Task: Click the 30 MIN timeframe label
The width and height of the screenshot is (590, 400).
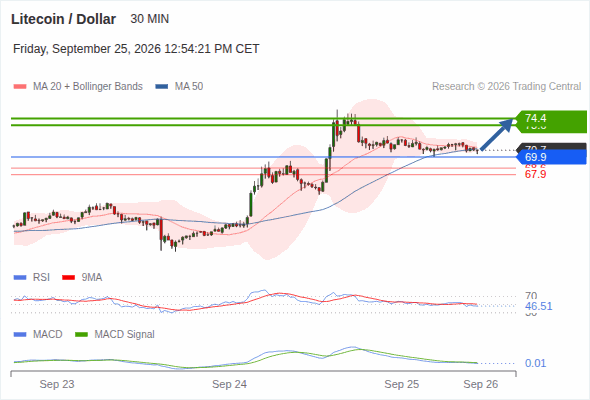Action: [x=149, y=19]
